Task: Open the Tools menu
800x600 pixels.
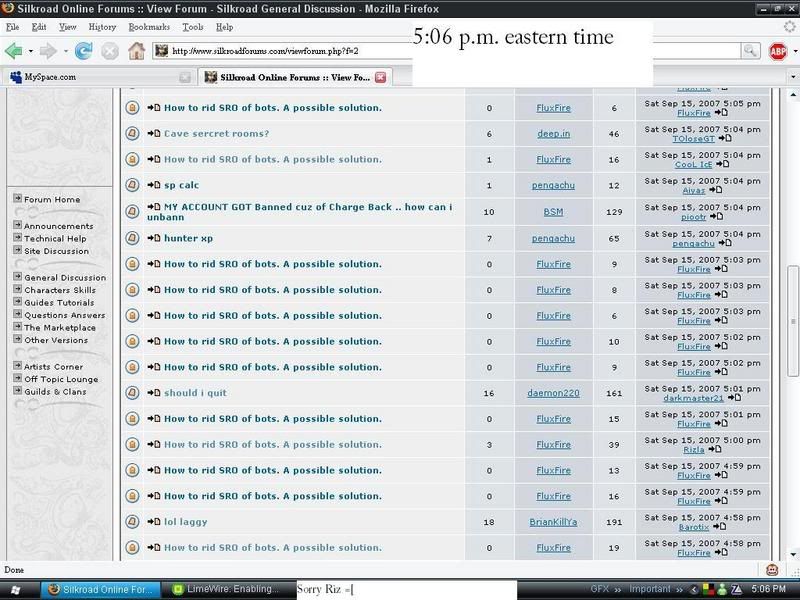Action: 193,27
